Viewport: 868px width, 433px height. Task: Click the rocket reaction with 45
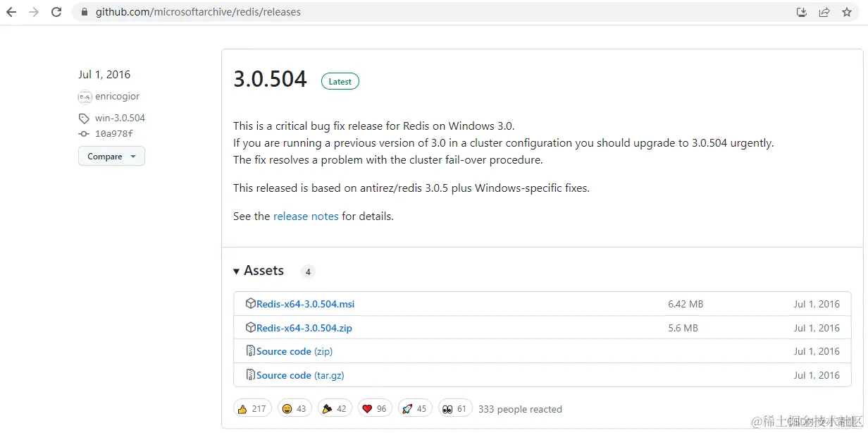click(416, 409)
